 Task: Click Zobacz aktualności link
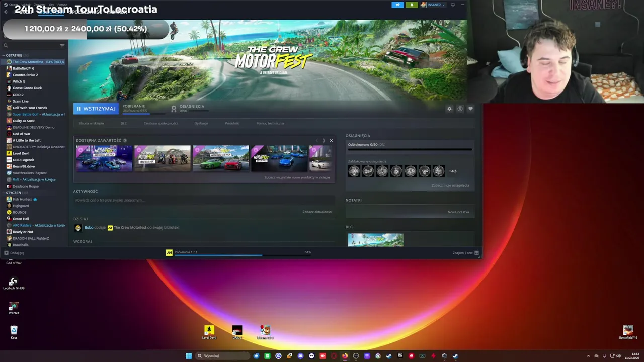pos(317,212)
